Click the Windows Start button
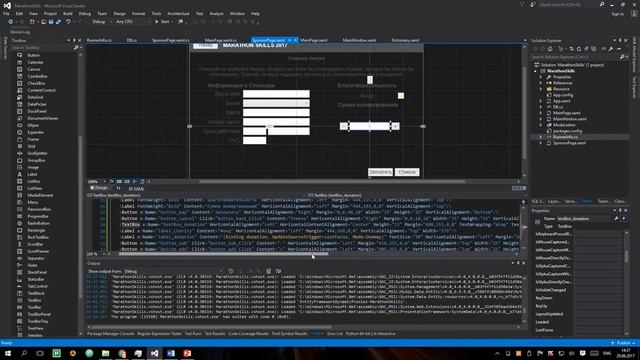 (7, 353)
